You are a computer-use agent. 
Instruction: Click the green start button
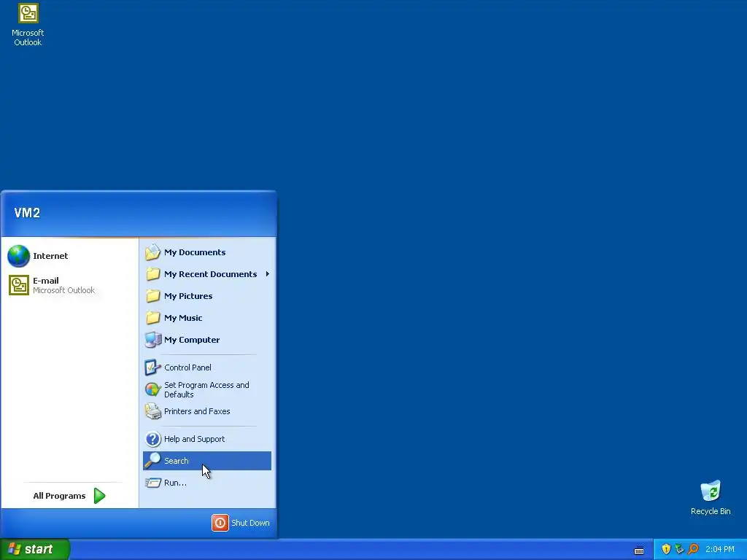(x=34, y=549)
